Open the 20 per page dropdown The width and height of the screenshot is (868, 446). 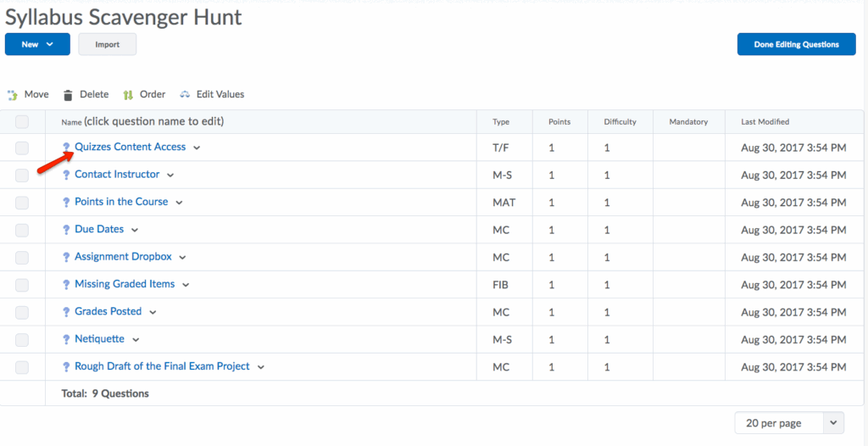789,422
